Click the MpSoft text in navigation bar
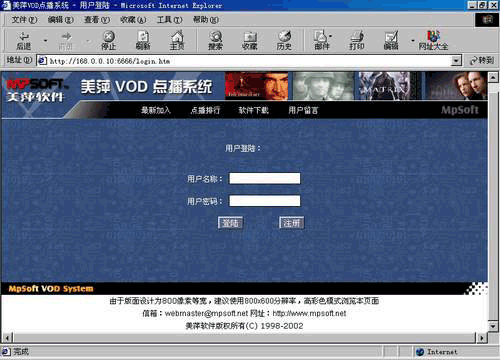500x360 pixels. tap(460, 110)
